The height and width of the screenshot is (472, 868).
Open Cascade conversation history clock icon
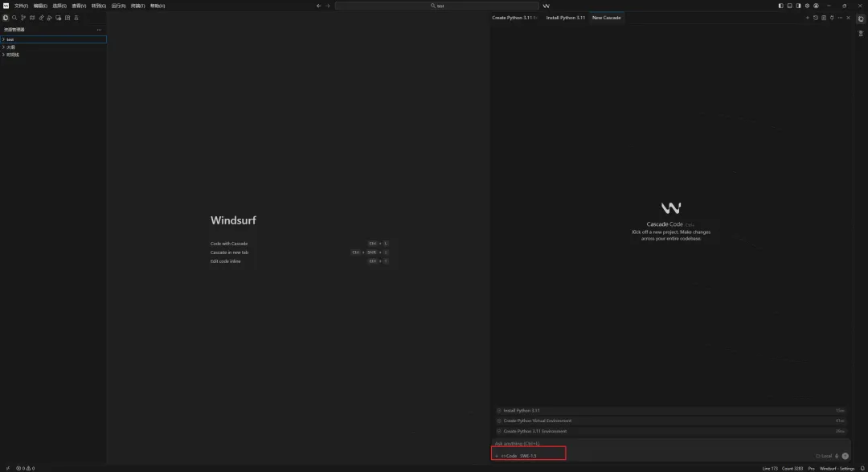pos(816,18)
